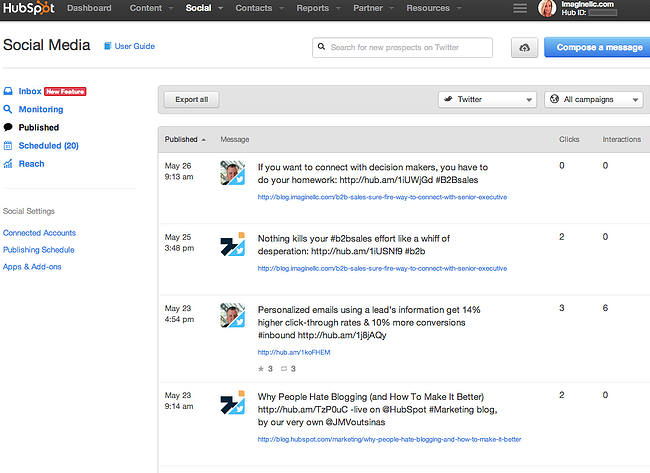650x473 pixels.
Task: Click the Clicks column header
Action: click(x=569, y=139)
